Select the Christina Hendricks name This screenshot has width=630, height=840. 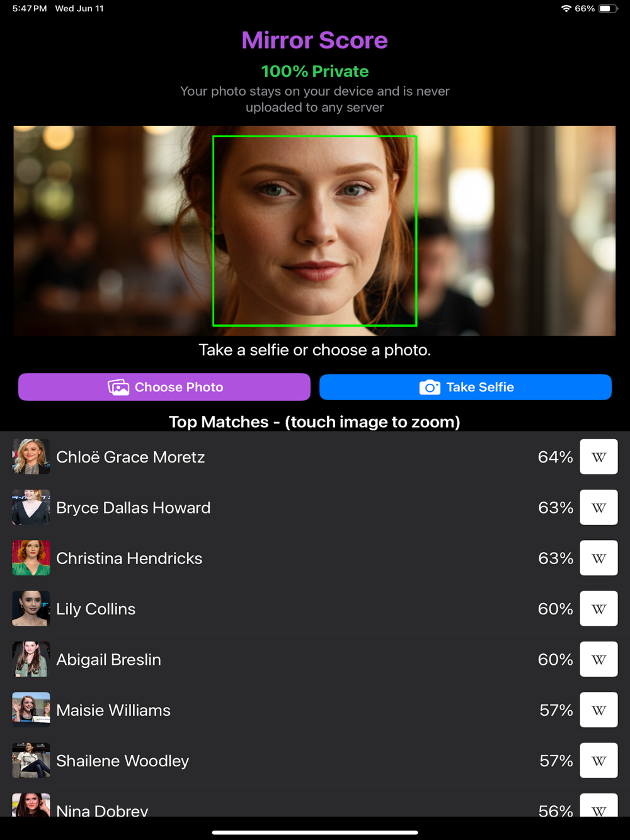coord(129,558)
